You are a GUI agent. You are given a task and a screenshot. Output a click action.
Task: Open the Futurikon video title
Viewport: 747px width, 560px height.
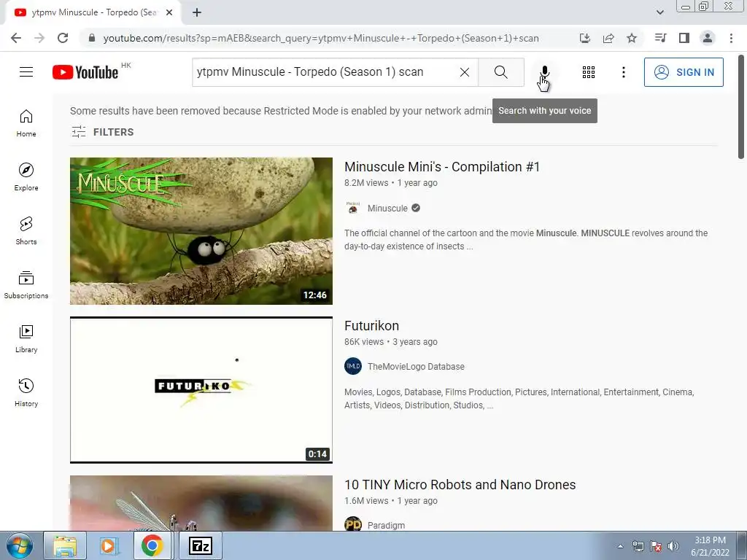371,326
